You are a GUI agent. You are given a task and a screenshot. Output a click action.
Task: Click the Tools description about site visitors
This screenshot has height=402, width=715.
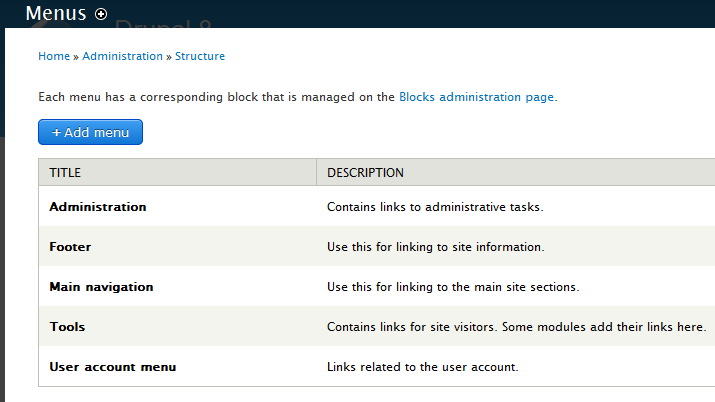(x=517, y=327)
